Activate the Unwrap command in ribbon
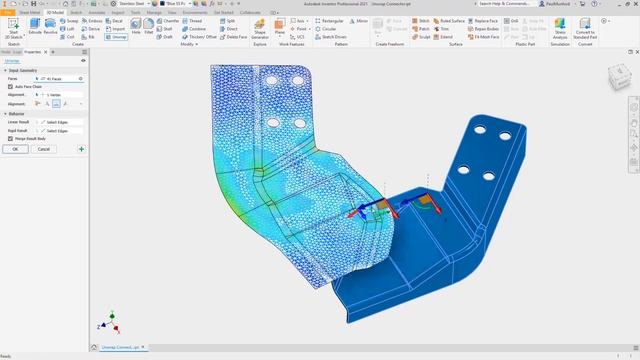640x360 pixels. pos(116,37)
